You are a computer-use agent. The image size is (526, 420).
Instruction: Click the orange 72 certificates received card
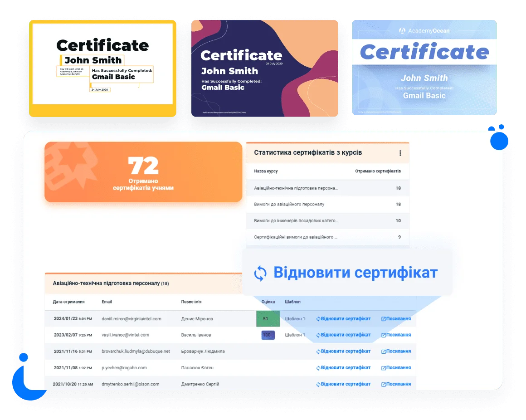click(x=143, y=172)
